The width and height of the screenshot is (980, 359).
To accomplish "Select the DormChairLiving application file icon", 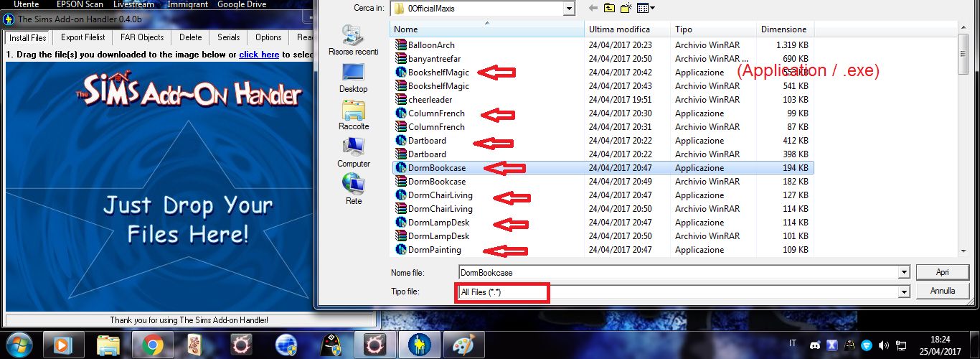I will tap(401, 195).
